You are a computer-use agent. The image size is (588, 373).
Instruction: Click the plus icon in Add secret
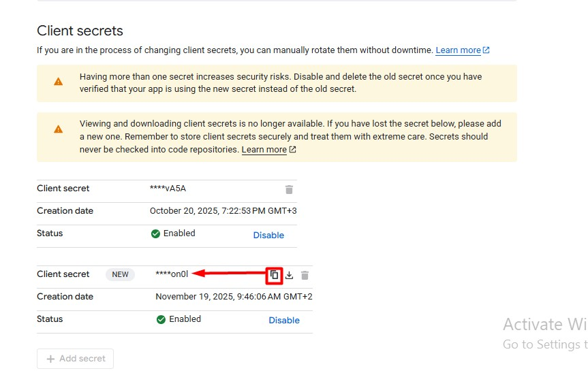pos(50,359)
